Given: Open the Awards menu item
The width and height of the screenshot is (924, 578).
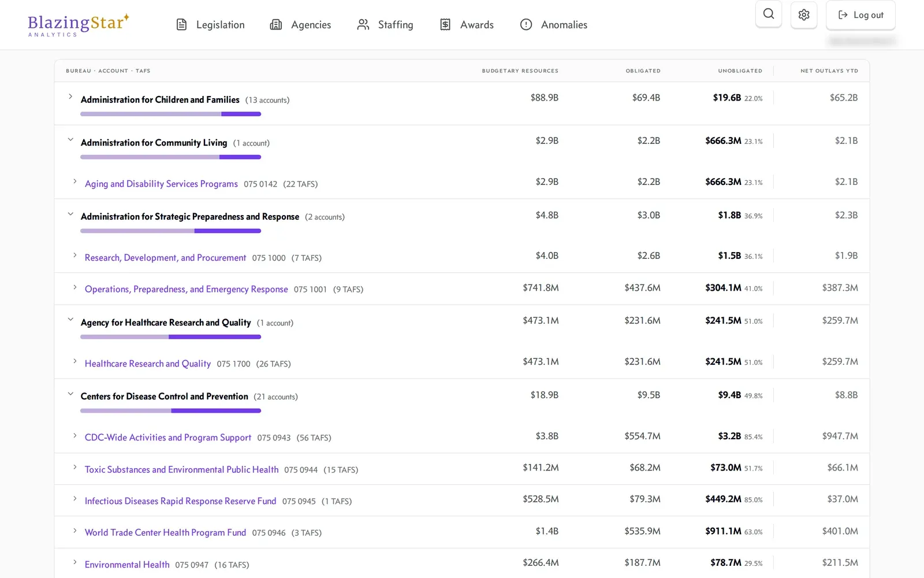Looking at the screenshot, I should (x=467, y=25).
